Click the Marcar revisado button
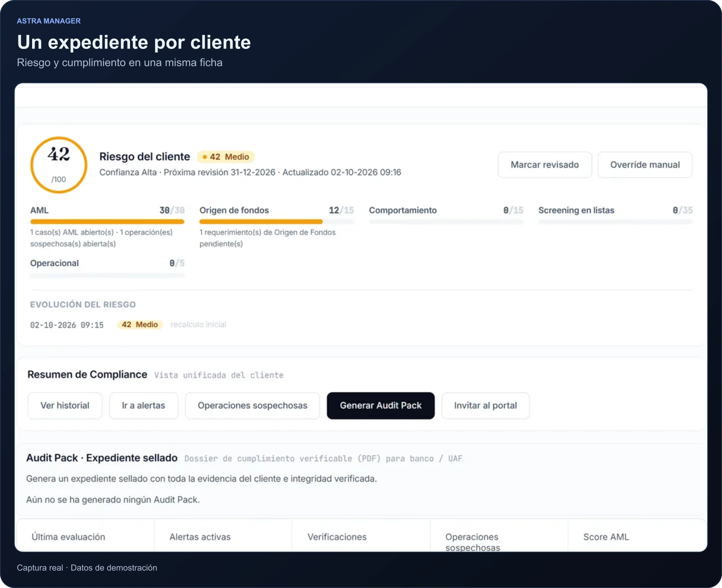 coord(545,165)
